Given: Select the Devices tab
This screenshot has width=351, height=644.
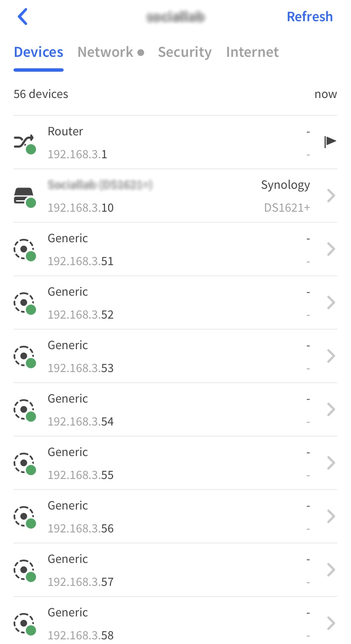Looking at the screenshot, I should [x=39, y=52].
